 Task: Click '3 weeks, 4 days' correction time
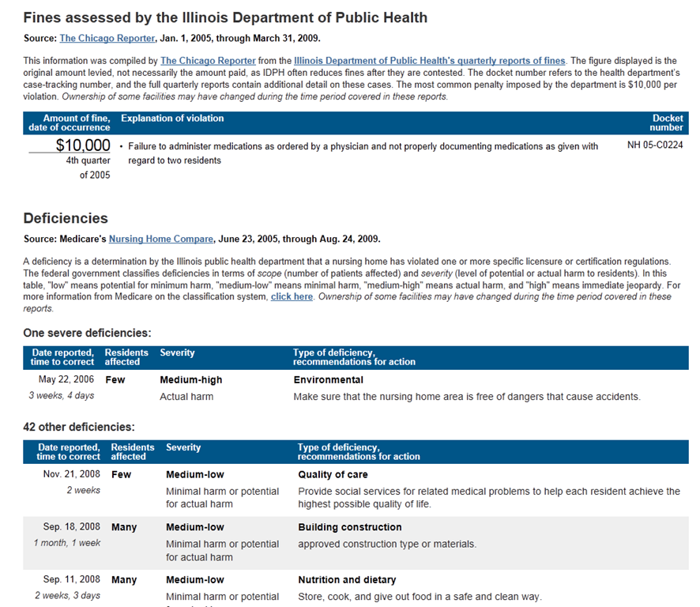62,396
